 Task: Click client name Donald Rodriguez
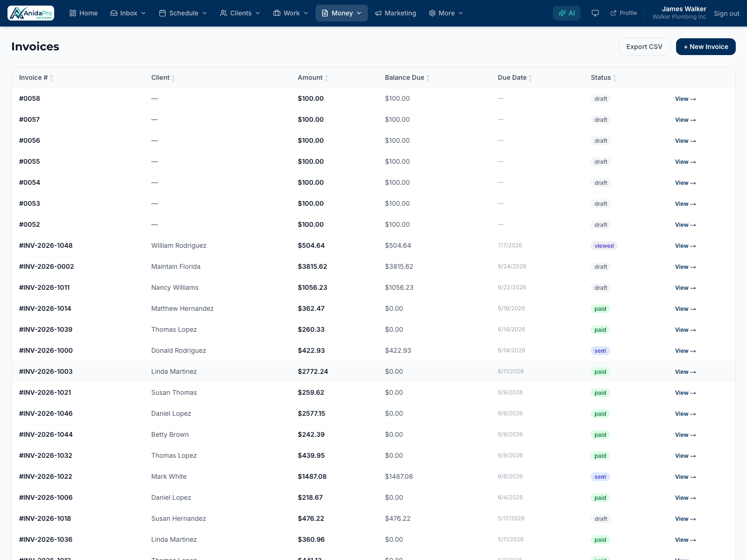(179, 350)
